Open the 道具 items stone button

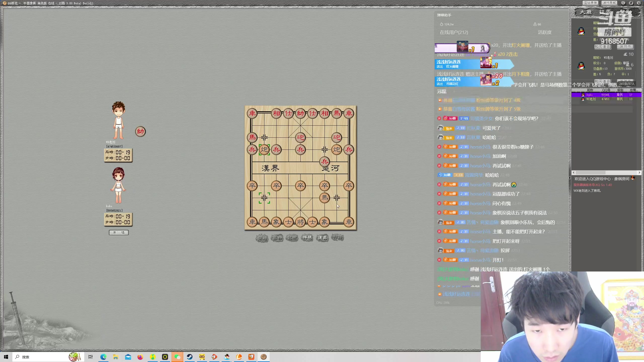coord(322,238)
